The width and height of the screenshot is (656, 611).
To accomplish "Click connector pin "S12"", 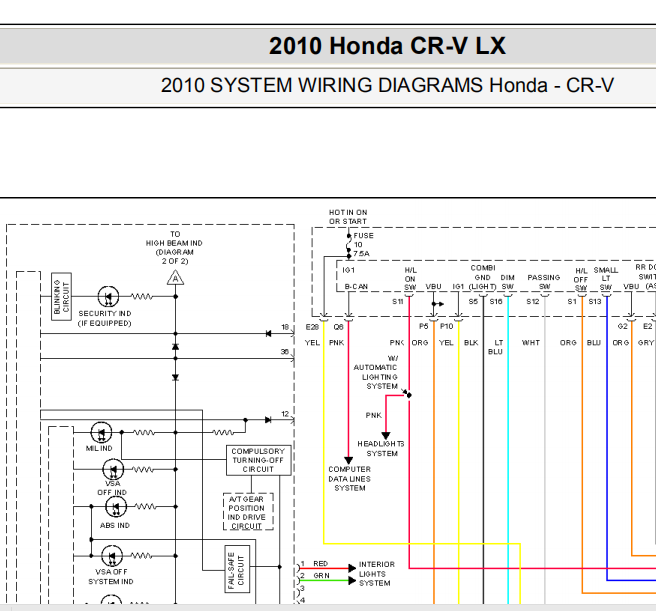I will [x=533, y=302].
